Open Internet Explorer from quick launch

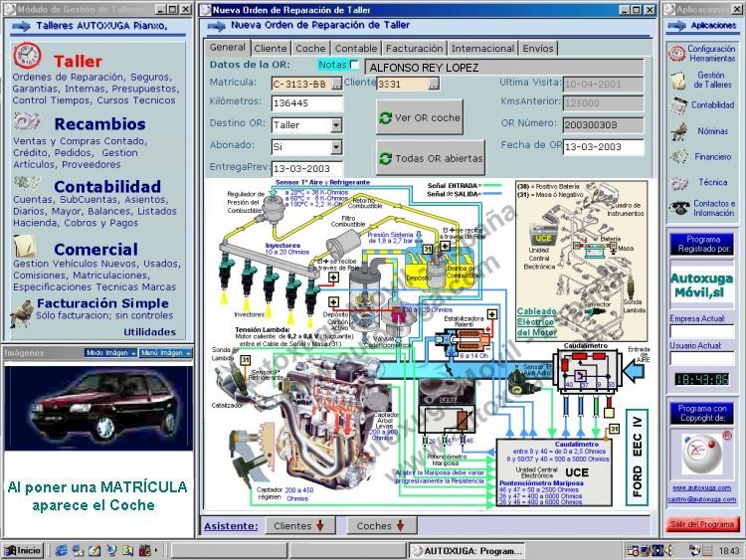61,551
